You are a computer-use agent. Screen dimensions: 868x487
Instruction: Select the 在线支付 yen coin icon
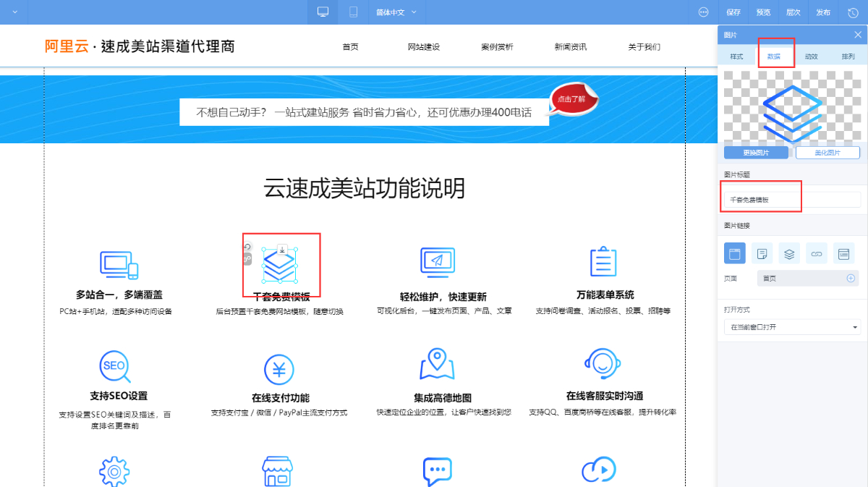[x=278, y=370]
